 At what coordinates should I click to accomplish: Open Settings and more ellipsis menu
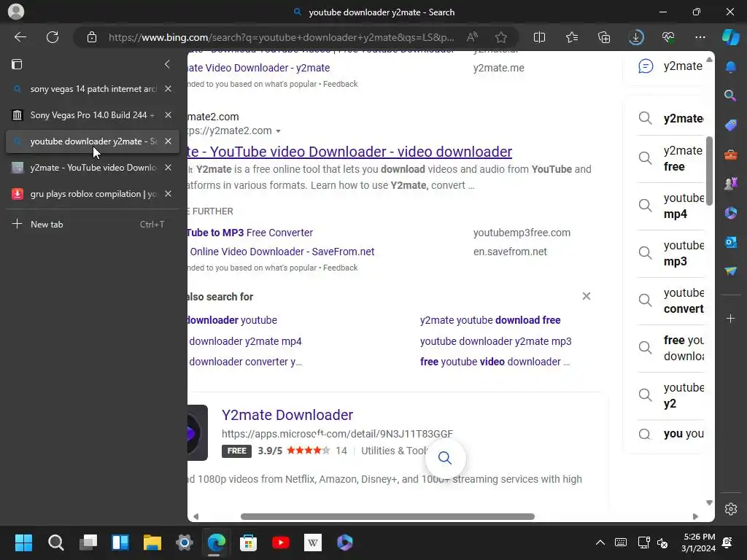coord(700,37)
